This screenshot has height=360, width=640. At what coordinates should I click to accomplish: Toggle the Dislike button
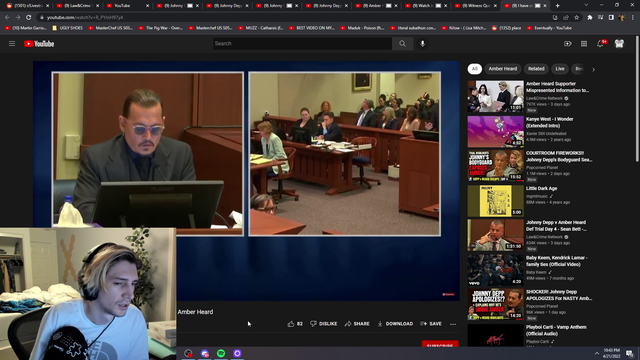tap(324, 324)
